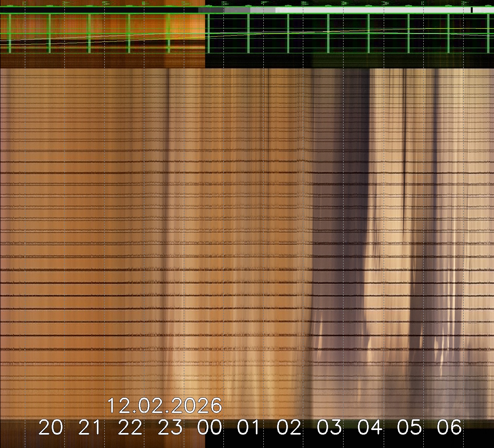The width and height of the screenshot is (494, 448).
Task: Click the 22 hour mark
Action: [130, 427]
